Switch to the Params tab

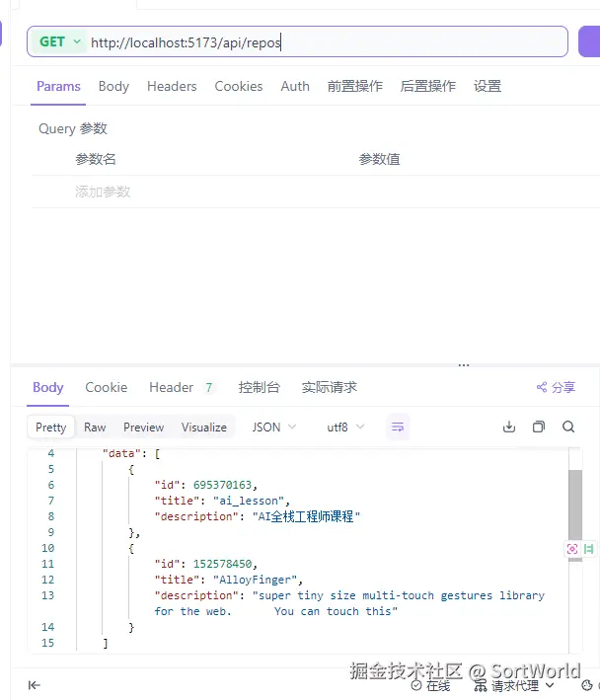coord(58,86)
